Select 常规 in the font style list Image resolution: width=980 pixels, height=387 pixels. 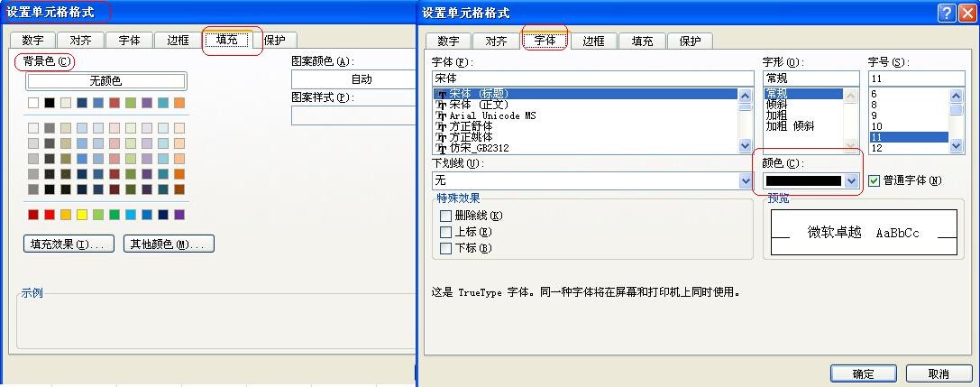tap(803, 94)
